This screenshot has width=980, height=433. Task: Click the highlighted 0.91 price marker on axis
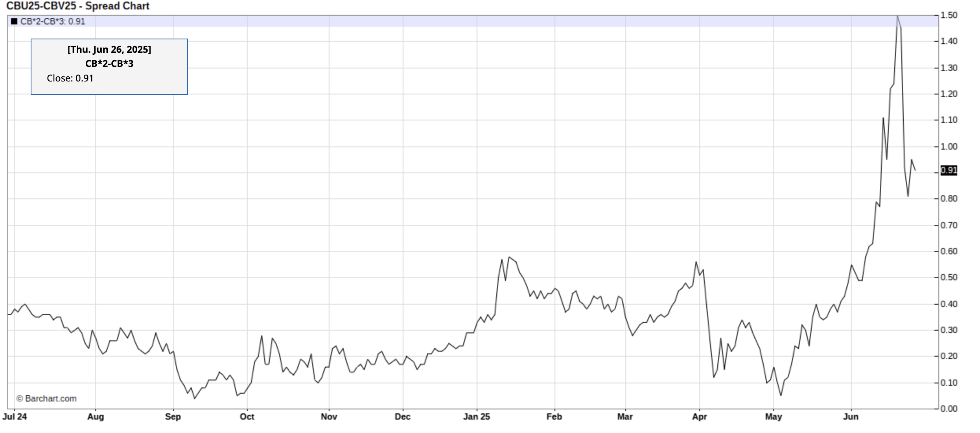[x=949, y=170]
